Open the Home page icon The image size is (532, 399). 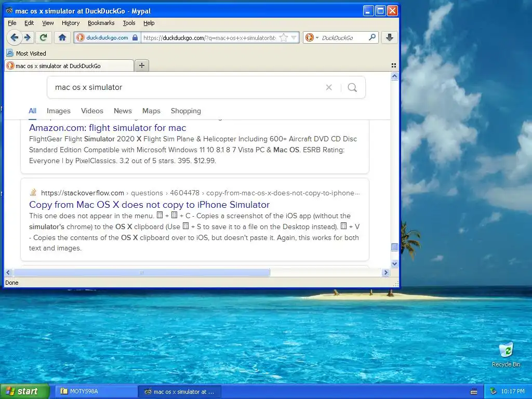(62, 37)
